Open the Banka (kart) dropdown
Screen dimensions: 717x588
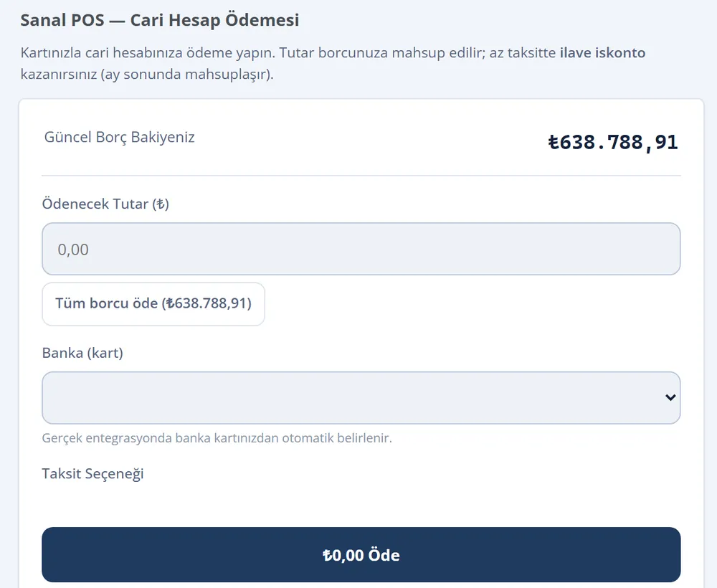coord(361,397)
